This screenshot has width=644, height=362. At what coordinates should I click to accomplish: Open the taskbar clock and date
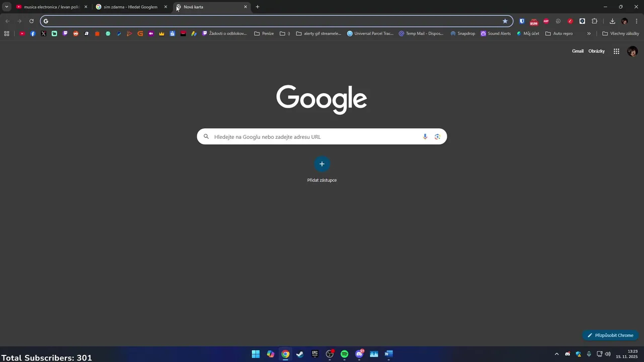(627, 354)
